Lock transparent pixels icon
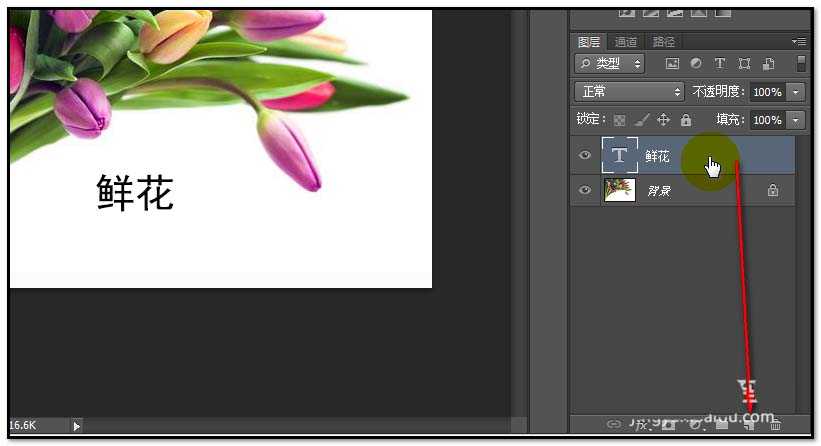821x446 pixels. (x=619, y=120)
